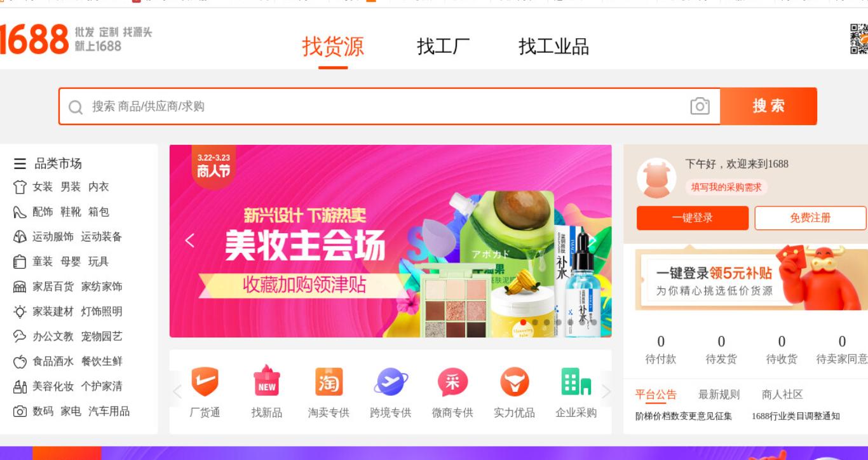The height and width of the screenshot is (460, 868).
Task: Expand the 品类市场 category menu
Action: tap(48, 163)
